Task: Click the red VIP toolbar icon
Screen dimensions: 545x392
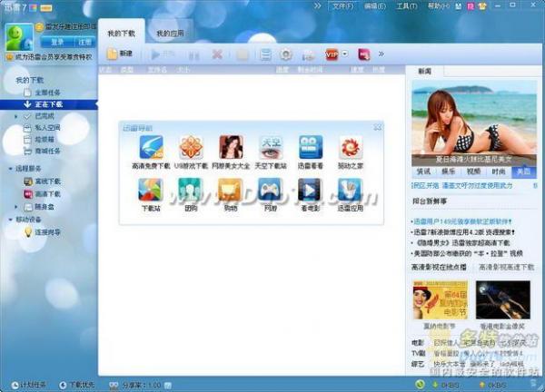Action: (x=332, y=54)
